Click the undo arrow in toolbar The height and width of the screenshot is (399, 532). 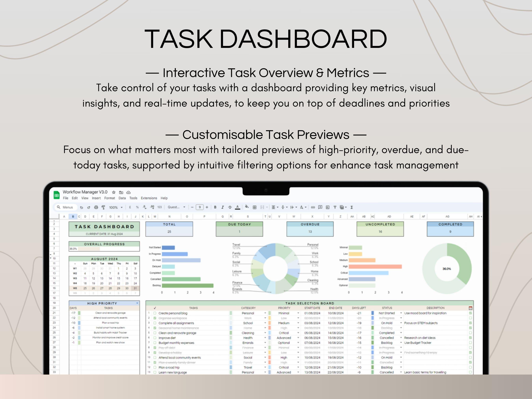pyautogui.click(x=81, y=207)
